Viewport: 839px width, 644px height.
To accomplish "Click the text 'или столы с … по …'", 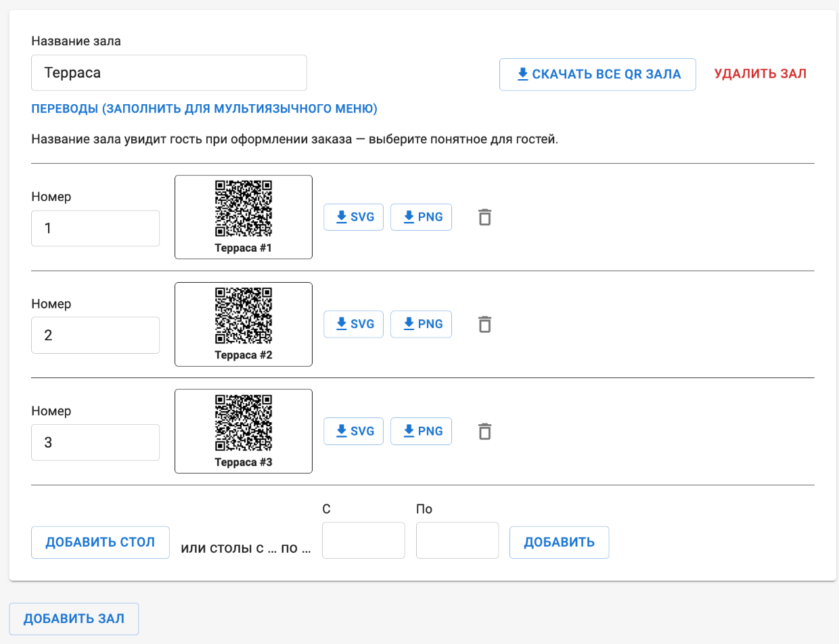I will tap(246, 549).
